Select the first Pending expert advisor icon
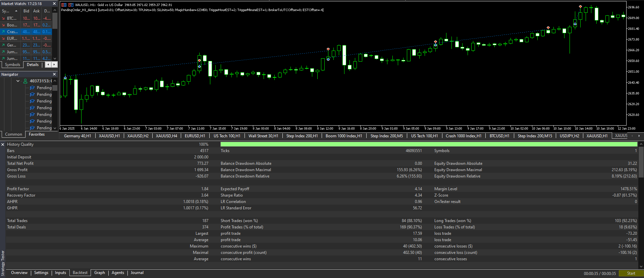 33,88
